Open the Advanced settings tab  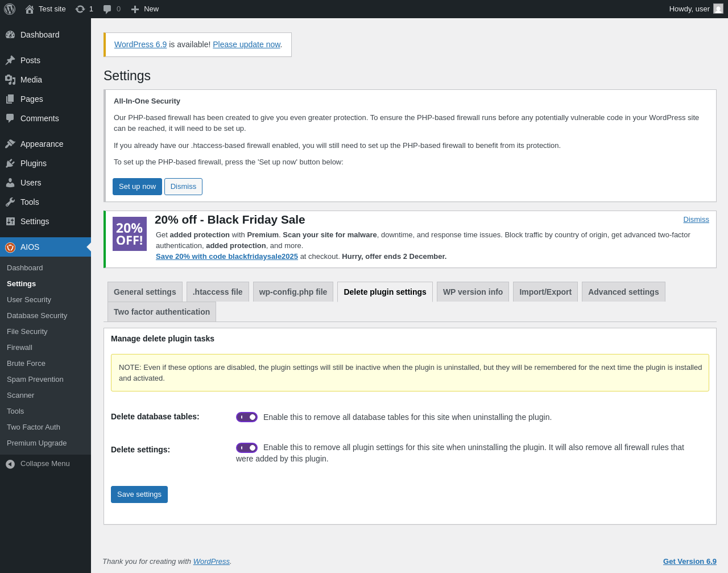click(623, 292)
